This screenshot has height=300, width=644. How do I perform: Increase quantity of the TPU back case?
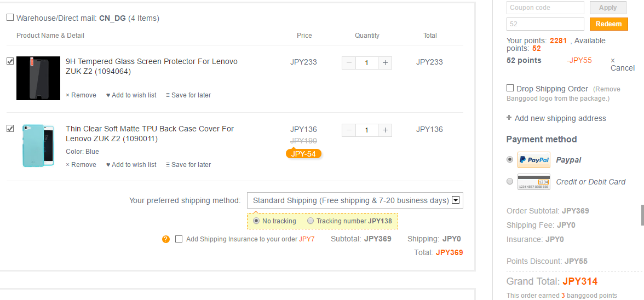tap(386, 130)
